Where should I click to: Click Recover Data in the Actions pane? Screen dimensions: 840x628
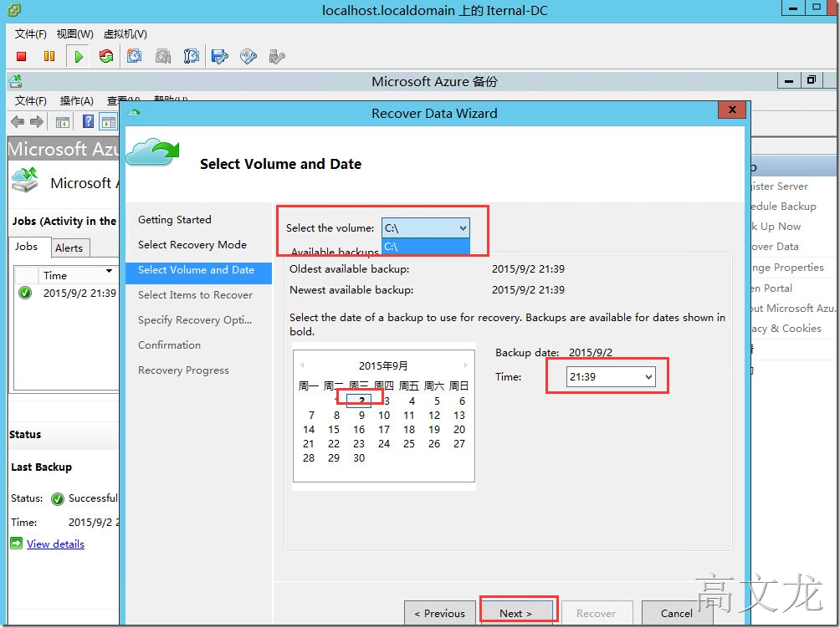click(775, 247)
